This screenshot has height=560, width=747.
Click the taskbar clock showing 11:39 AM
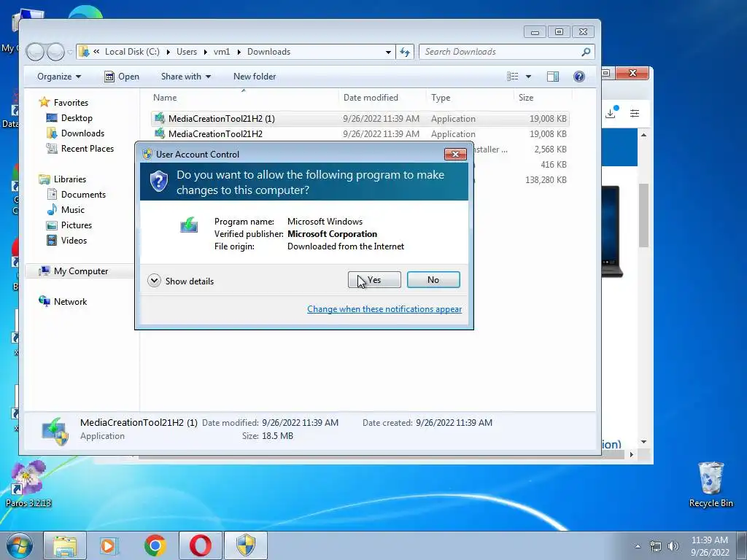tap(709, 546)
